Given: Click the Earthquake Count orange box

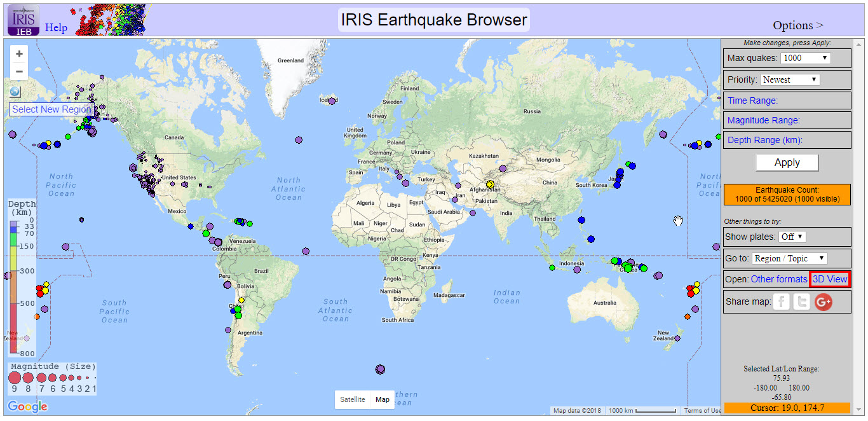Looking at the screenshot, I should (787, 195).
